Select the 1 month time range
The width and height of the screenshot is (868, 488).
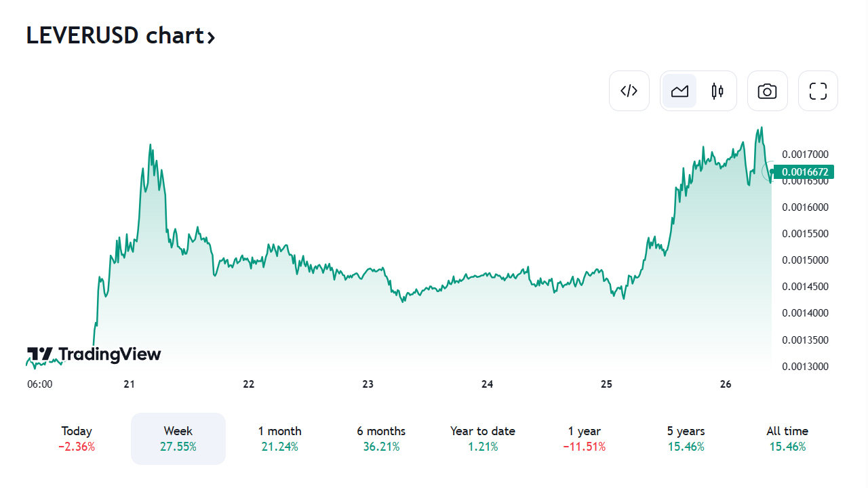point(279,439)
